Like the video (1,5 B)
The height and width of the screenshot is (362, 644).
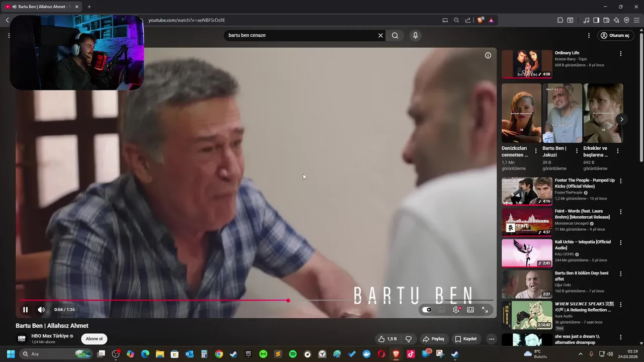coord(387,339)
